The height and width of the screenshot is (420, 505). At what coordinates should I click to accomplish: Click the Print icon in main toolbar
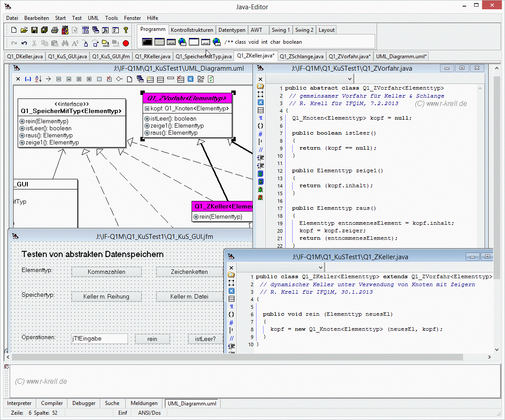pos(55,30)
